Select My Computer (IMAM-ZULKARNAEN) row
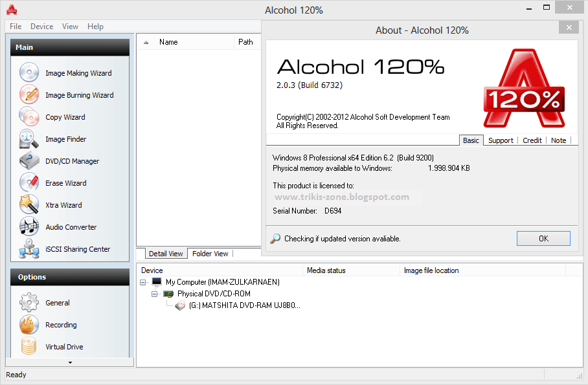The width and height of the screenshot is (588, 385). point(222,282)
